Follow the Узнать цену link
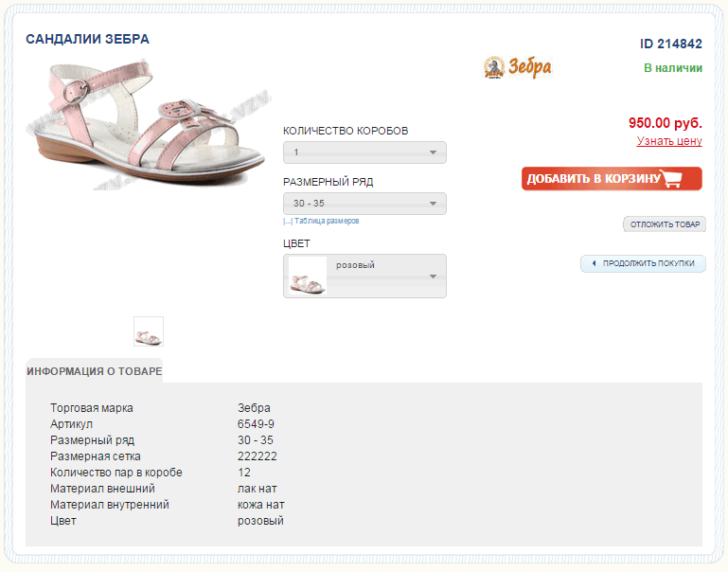The image size is (728, 572). pyautogui.click(x=669, y=141)
